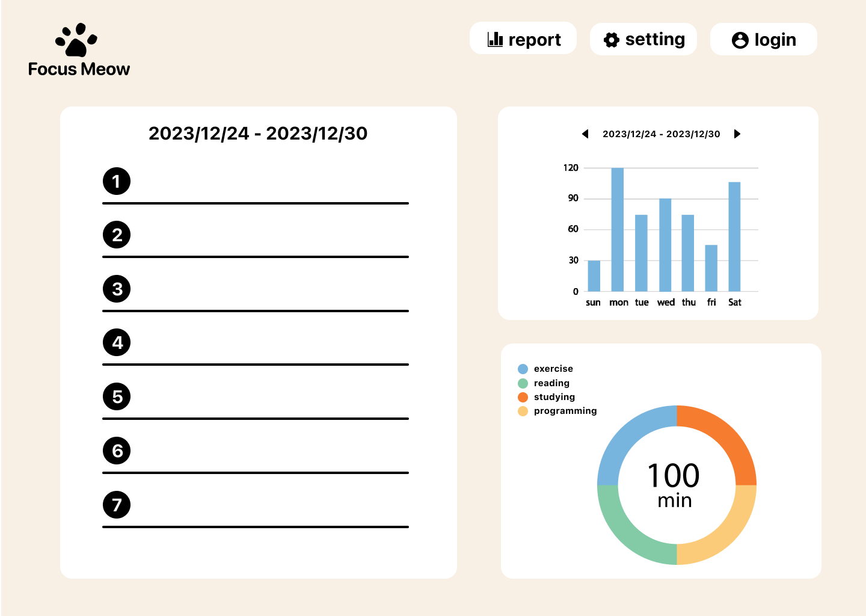Select numbered circle 5 in list

click(x=117, y=396)
